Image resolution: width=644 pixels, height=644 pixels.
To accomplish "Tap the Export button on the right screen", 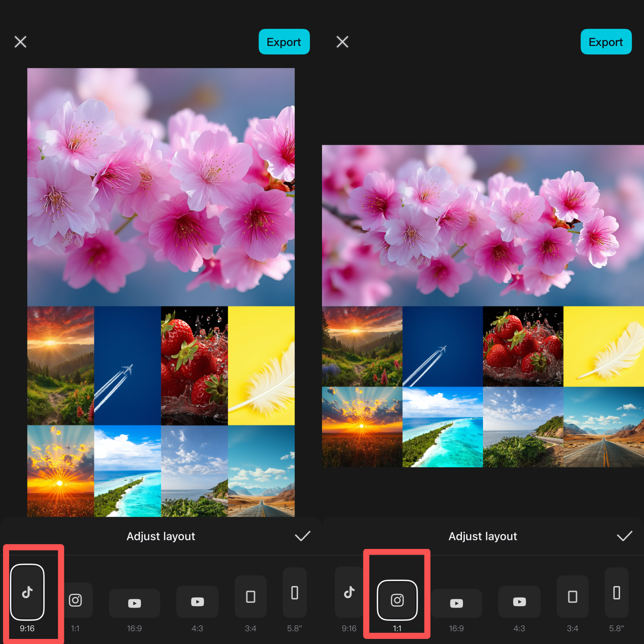I will pos(606,42).
